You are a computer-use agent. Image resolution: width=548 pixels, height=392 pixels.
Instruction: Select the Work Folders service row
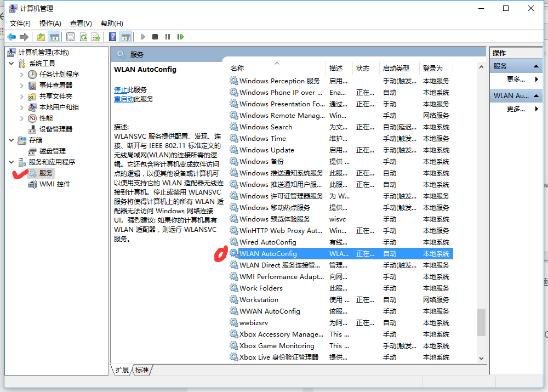[x=341, y=288]
